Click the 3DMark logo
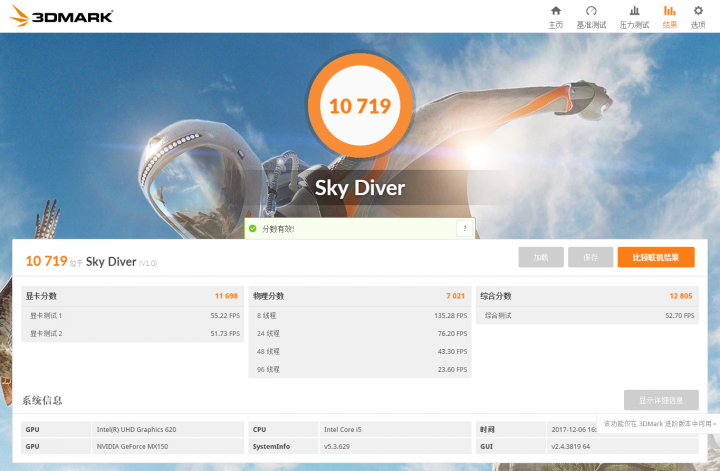 click(61, 16)
